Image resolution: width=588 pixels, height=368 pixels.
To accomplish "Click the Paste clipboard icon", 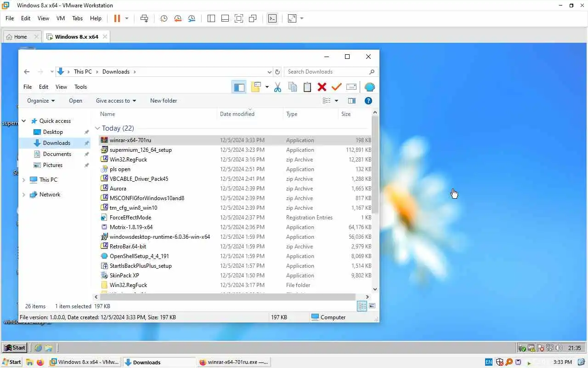I will click(307, 87).
